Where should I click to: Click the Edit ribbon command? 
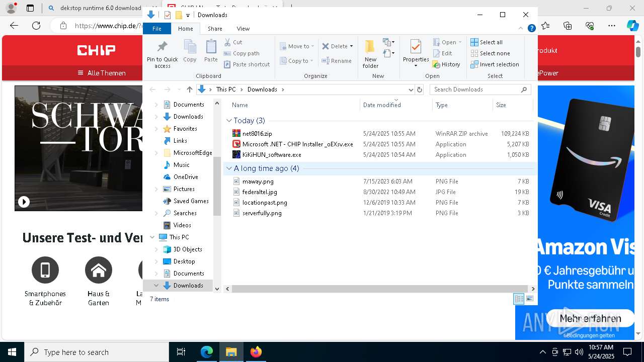[x=442, y=53]
